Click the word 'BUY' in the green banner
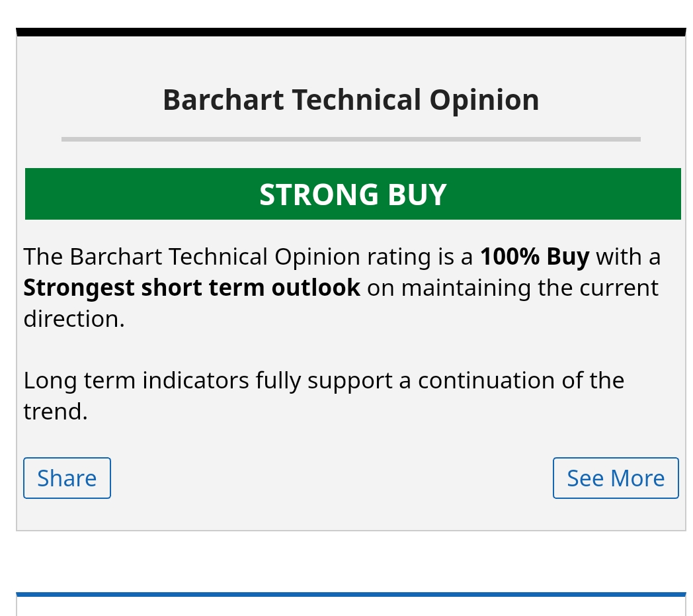Image resolution: width=693 pixels, height=616 pixels. coord(417,194)
